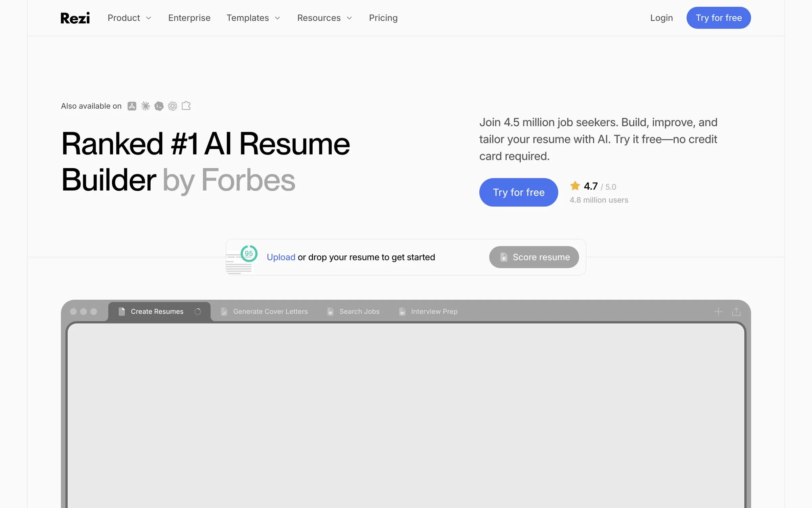This screenshot has height=508, width=812.
Task: Click the Generate Cover Letters document icon
Action: [224, 312]
